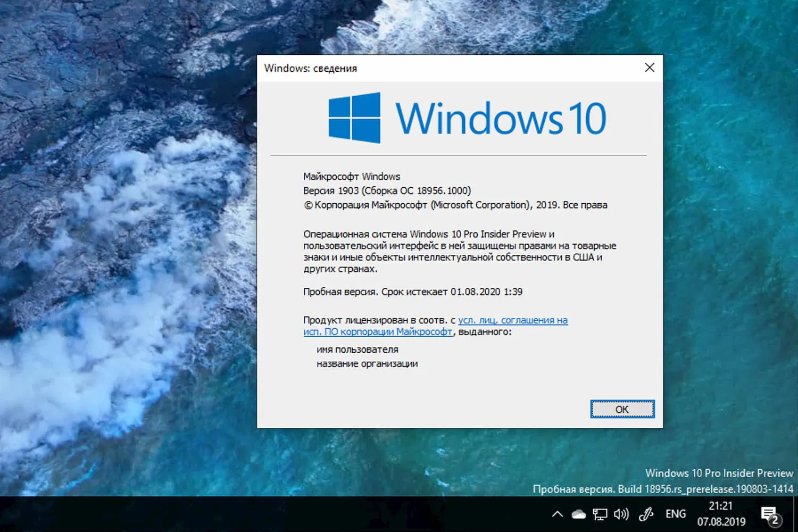Image resolution: width=798 pixels, height=532 pixels.
Task: Open OneDrive cloud icon in system tray
Action: point(578,514)
